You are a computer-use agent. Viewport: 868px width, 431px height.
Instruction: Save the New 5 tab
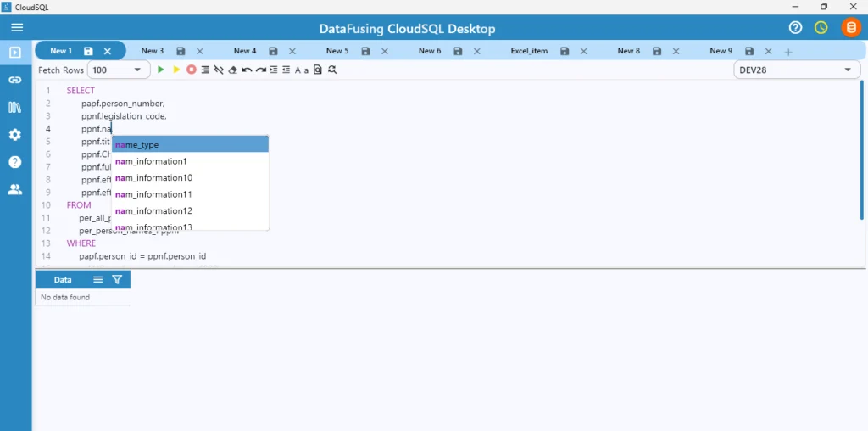click(365, 51)
